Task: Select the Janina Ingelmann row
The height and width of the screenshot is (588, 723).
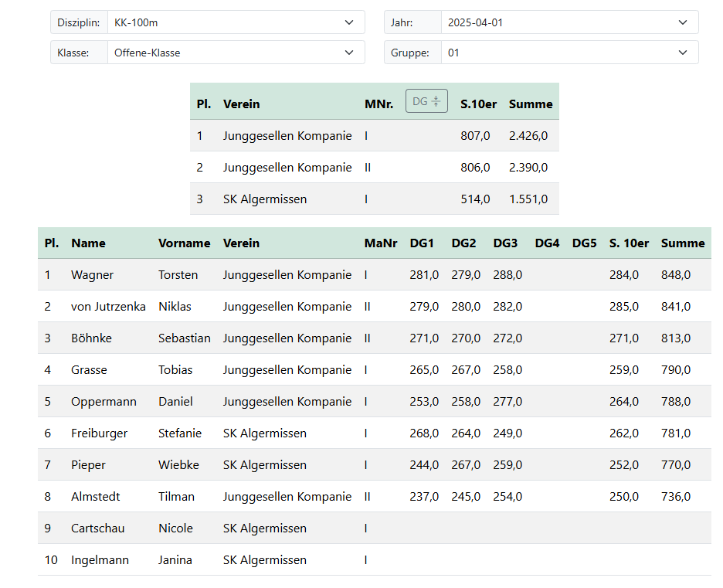Action: [x=374, y=560]
